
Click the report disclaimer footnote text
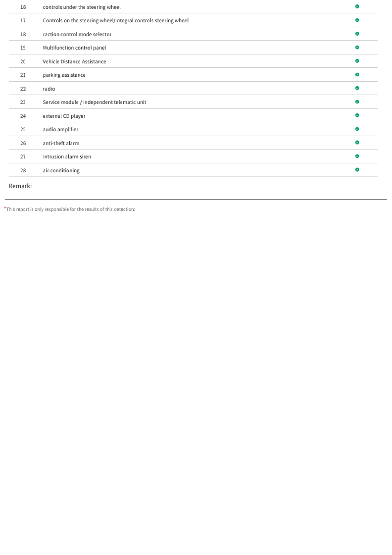pos(71,209)
